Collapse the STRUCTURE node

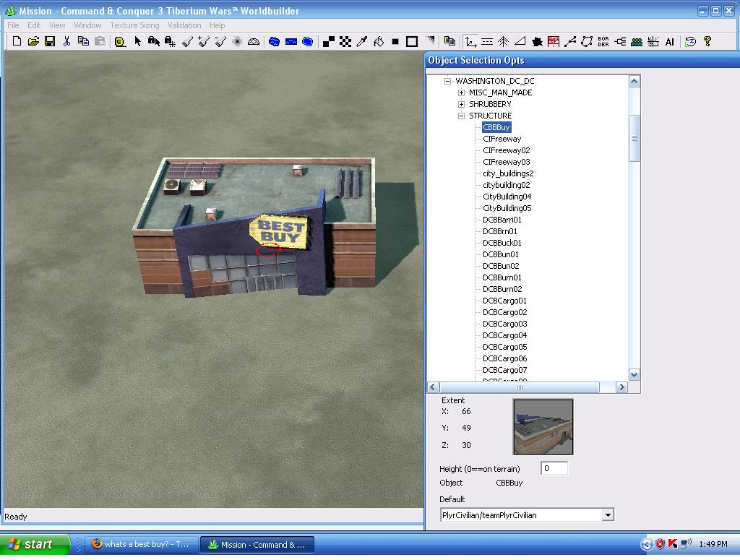click(462, 116)
